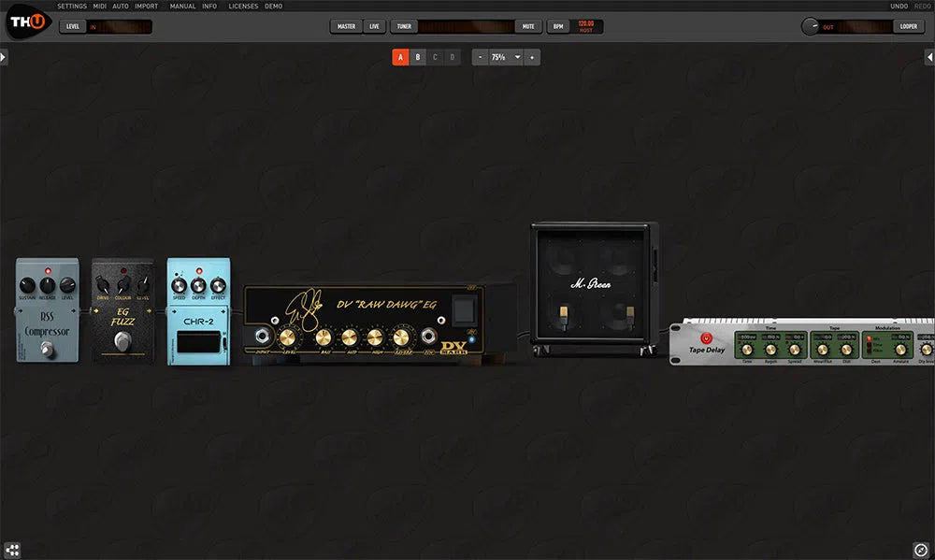Click the UNDO button
The width and height of the screenshot is (935, 560).
pos(898,6)
